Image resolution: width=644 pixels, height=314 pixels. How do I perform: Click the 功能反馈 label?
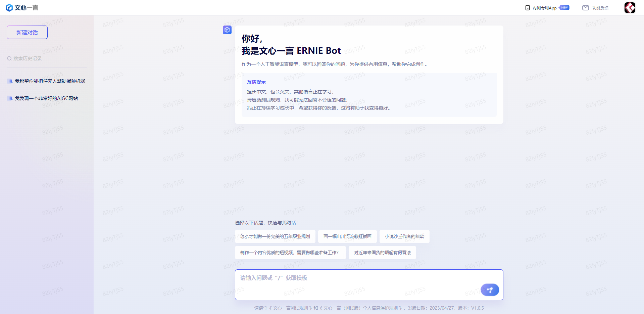coord(600,8)
